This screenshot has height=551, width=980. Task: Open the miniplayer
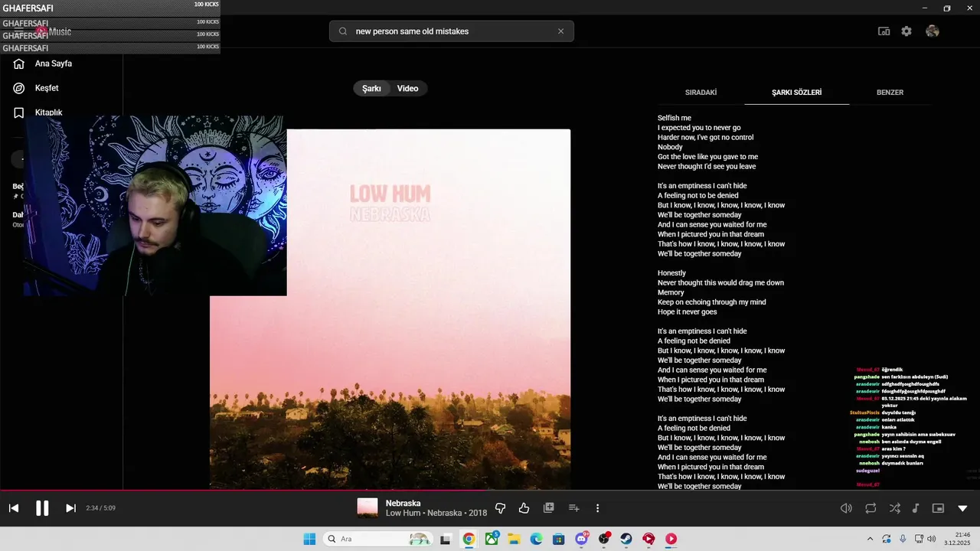coord(938,508)
